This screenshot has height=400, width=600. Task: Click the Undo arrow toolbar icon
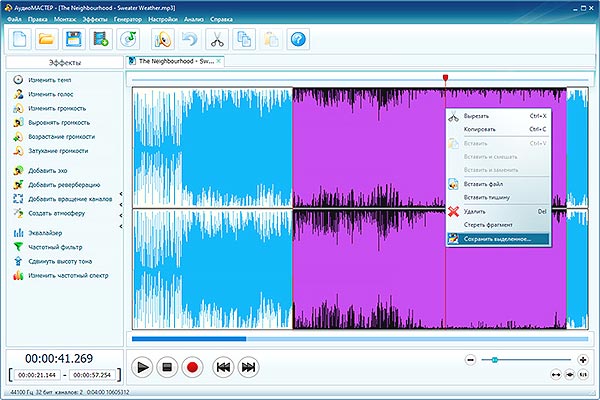(190, 39)
